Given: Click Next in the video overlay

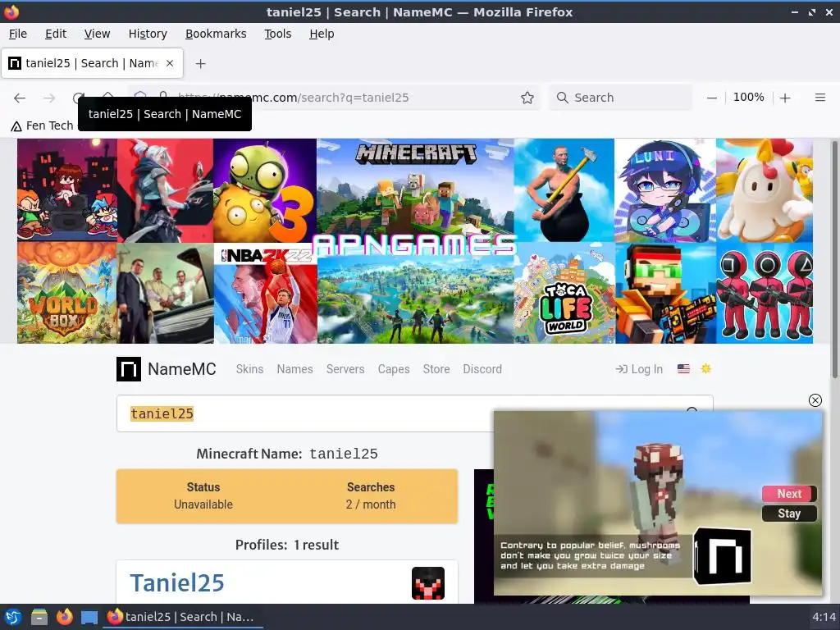Looking at the screenshot, I should pyautogui.click(x=789, y=493).
